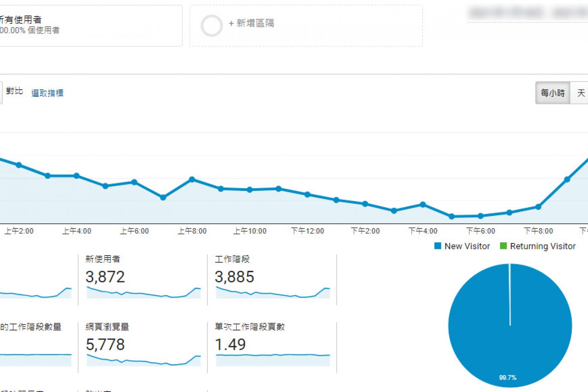Click the blue New Visitor legend swatch
The height and width of the screenshot is (392, 588).
pos(438,246)
